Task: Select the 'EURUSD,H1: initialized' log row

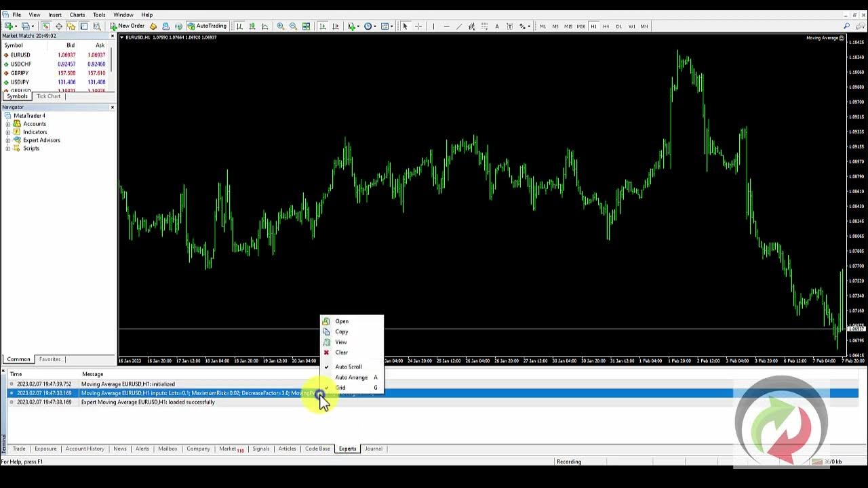Action: coord(433,384)
